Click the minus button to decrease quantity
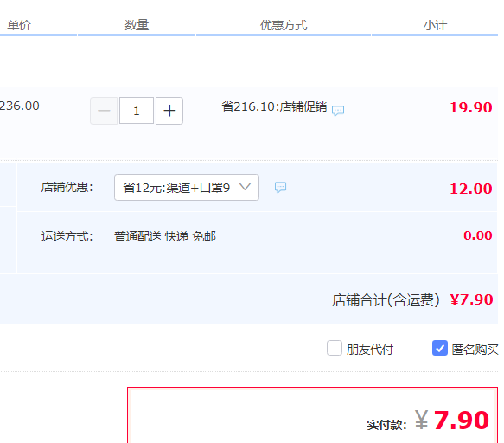The image size is (504, 443). (104, 111)
